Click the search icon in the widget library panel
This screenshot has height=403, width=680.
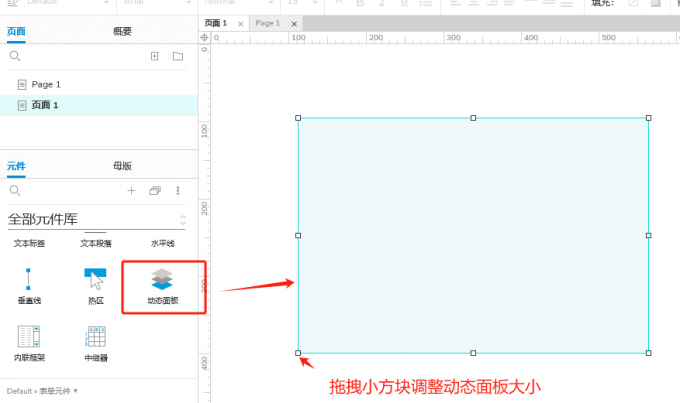pyautogui.click(x=15, y=190)
